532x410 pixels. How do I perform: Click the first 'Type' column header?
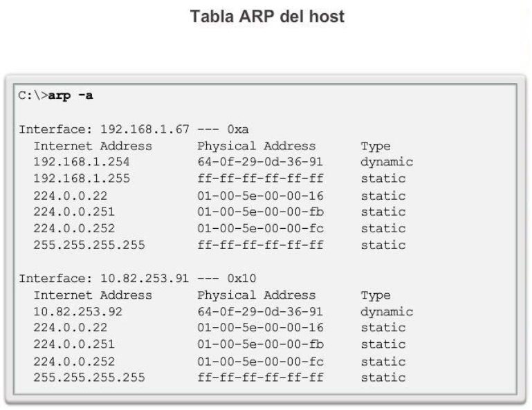coord(376,147)
